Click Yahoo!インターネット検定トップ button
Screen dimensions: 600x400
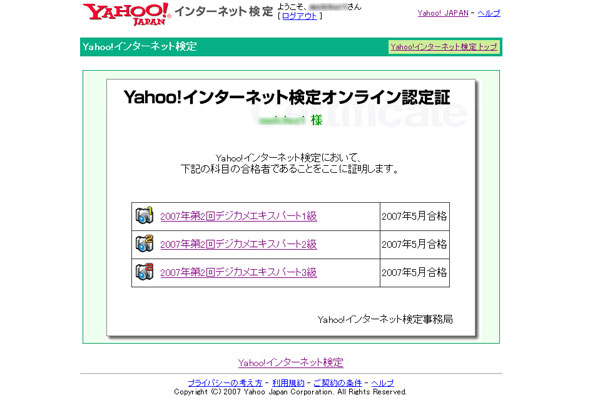(444, 47)
